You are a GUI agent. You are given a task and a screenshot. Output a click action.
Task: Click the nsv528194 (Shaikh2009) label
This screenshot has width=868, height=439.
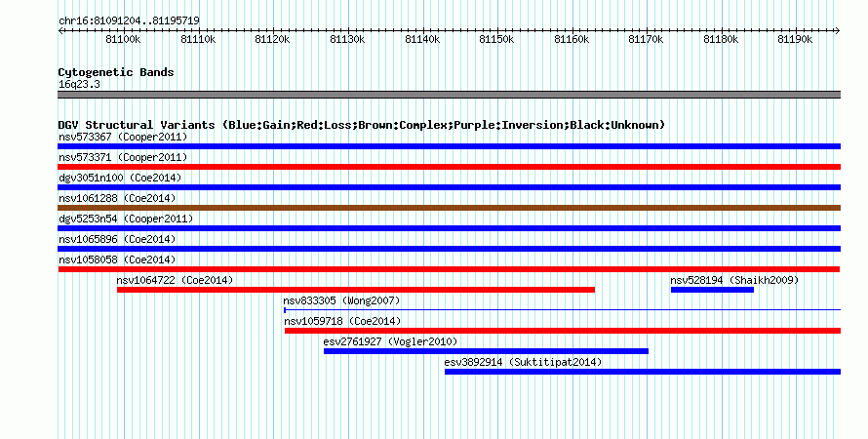pos(734,280)
